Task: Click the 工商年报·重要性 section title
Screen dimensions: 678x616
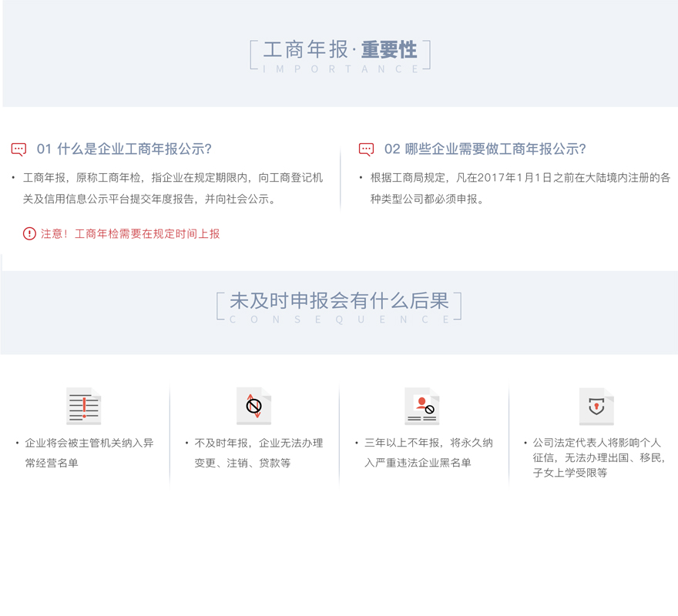Action: pyautogui.click(x=340, y=50)
